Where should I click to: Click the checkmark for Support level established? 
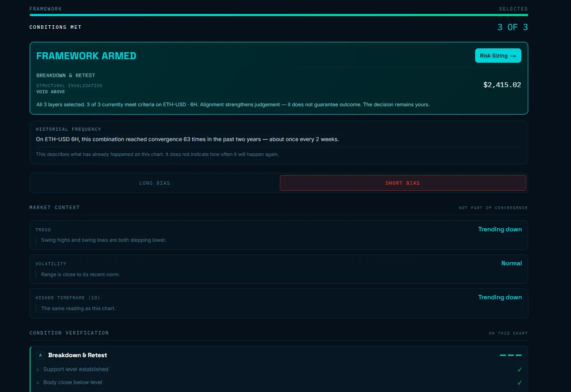click(519, 370)
